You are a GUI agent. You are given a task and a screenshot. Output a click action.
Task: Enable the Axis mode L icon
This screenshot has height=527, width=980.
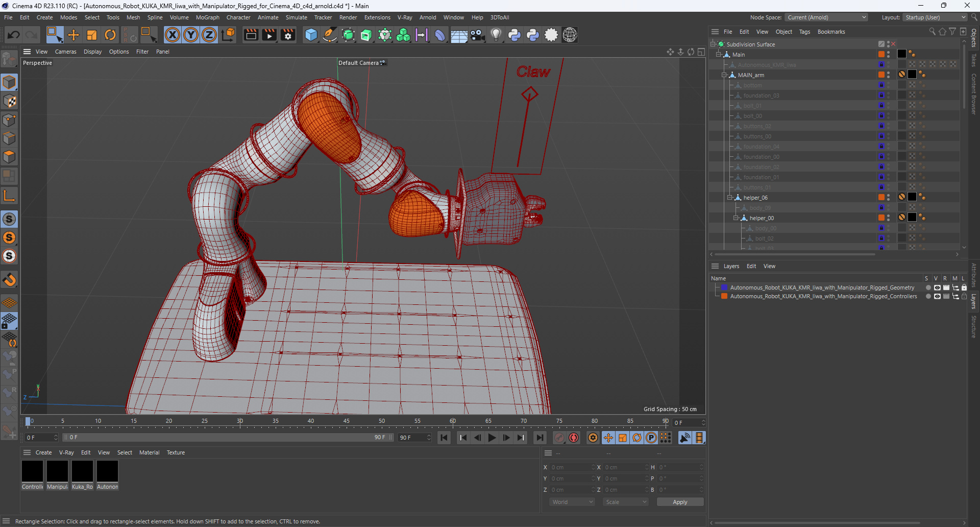[x=9, y=196]
